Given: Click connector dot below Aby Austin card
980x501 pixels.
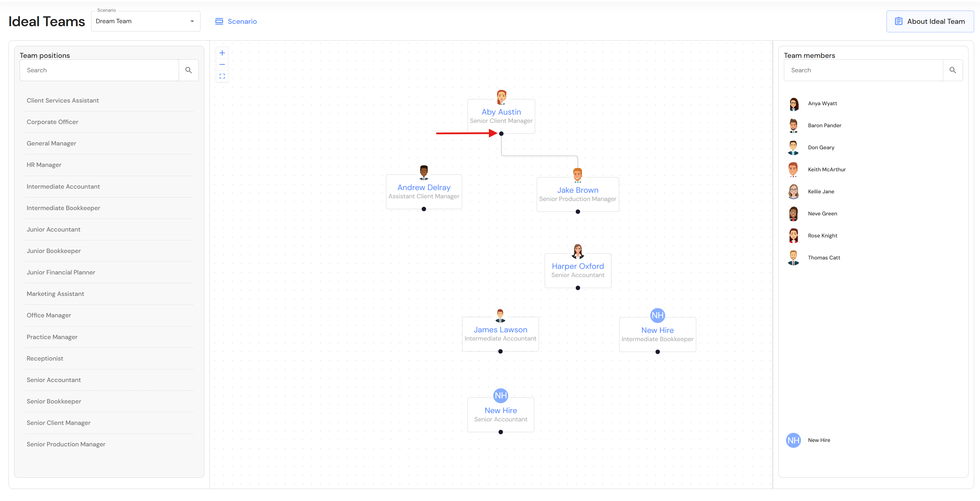Looking at the screenshot, I should pos(501,133).
